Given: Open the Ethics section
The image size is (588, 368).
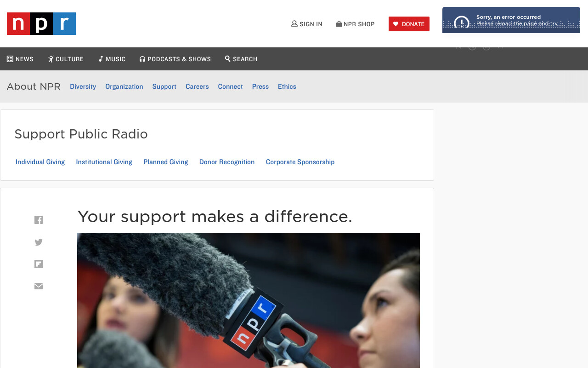Looking at the screenshot, I should [287, 86].
